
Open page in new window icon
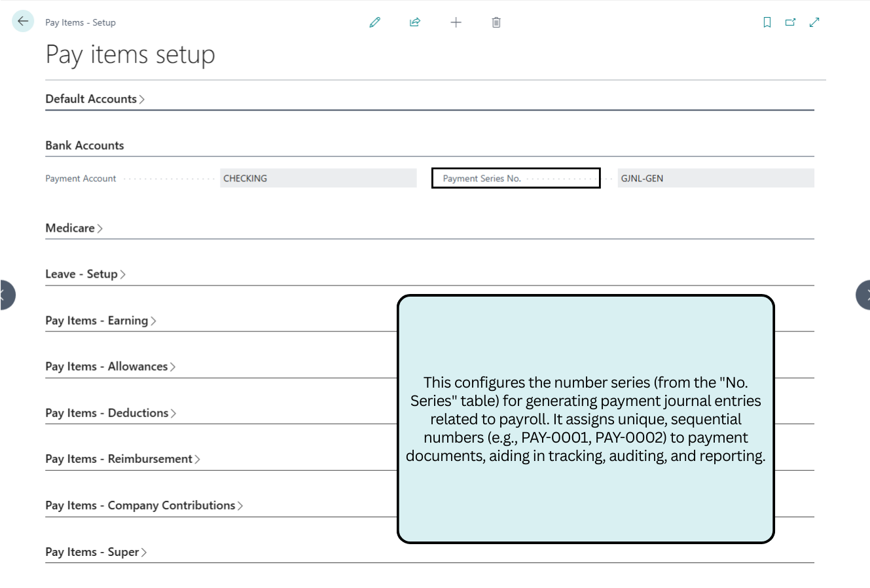791,22
